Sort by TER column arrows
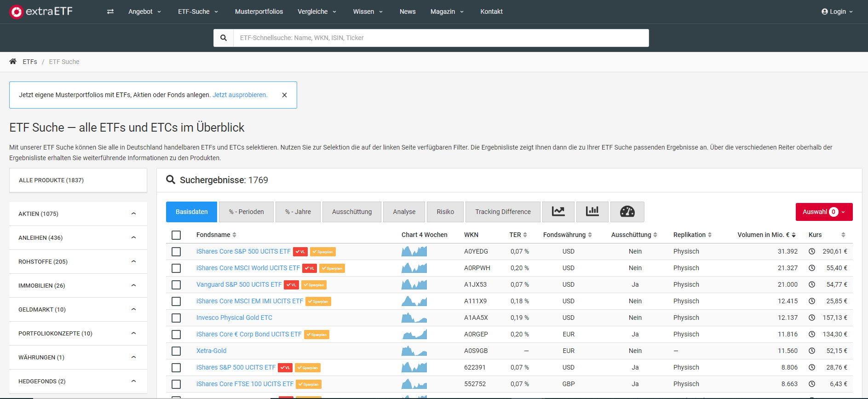868x399 pixels. coord(525,235)
